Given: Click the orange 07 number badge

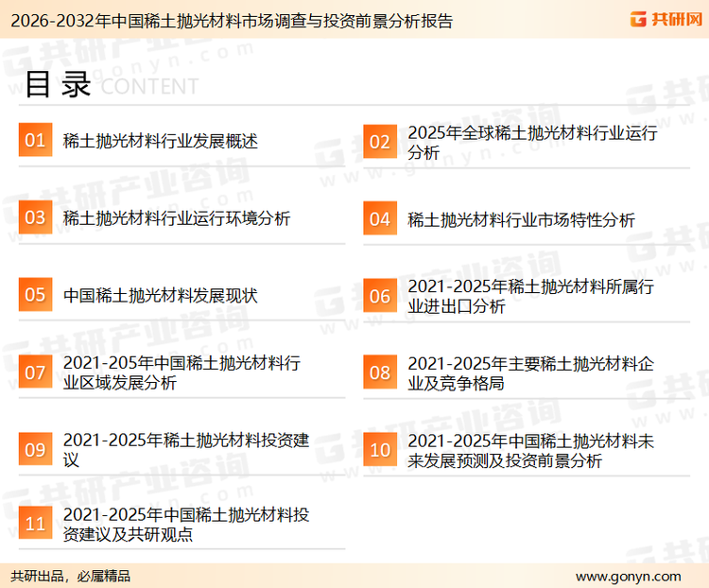Looking at the screenshot, I should pyautogui.click(x=35, y=372).
